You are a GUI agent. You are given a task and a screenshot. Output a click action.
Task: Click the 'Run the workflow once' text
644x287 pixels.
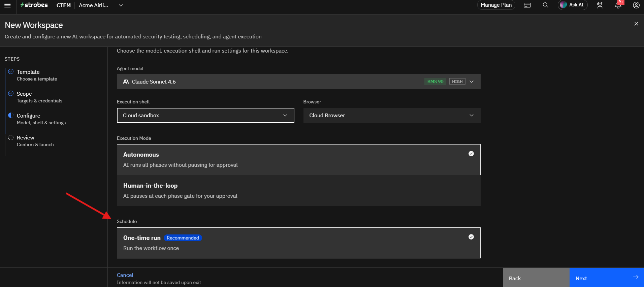point(151,248)
